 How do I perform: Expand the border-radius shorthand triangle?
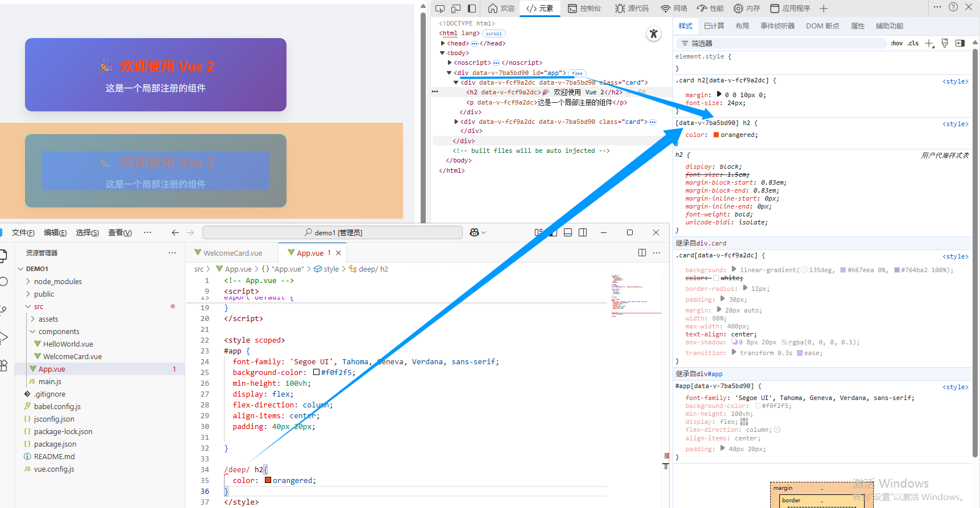(745, 288)
